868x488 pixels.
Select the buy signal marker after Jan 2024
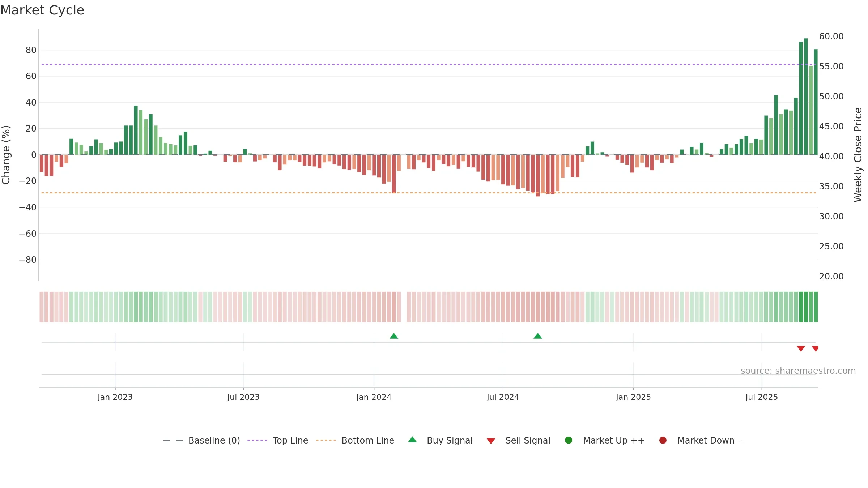(394, 336)
